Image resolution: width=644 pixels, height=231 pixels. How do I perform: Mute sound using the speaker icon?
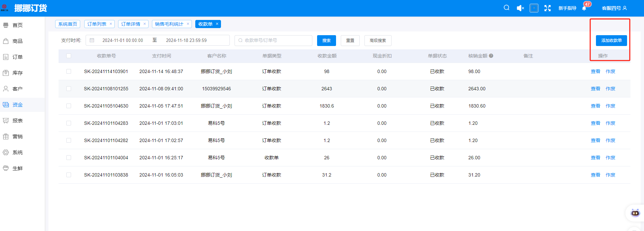click(x=520, y=8)
